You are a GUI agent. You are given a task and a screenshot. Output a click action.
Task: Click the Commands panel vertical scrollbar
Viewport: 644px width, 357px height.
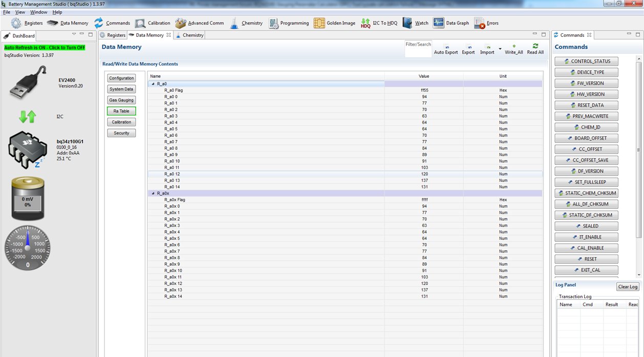[x=638, y=150]
